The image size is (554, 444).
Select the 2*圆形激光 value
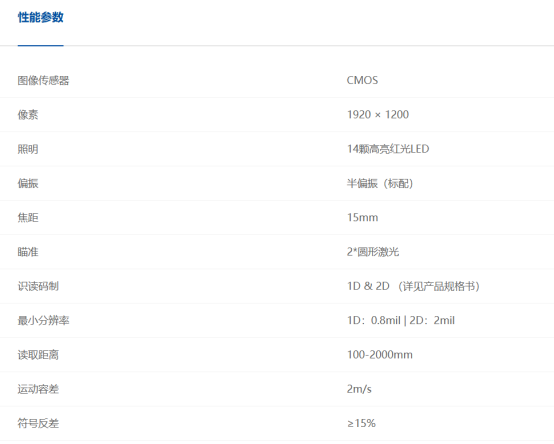(x=373, y=252)
